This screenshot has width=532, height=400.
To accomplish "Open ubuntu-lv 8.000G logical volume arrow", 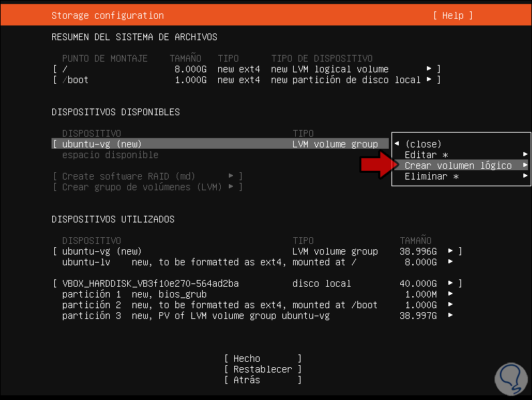I will click(x=450, y=262).
